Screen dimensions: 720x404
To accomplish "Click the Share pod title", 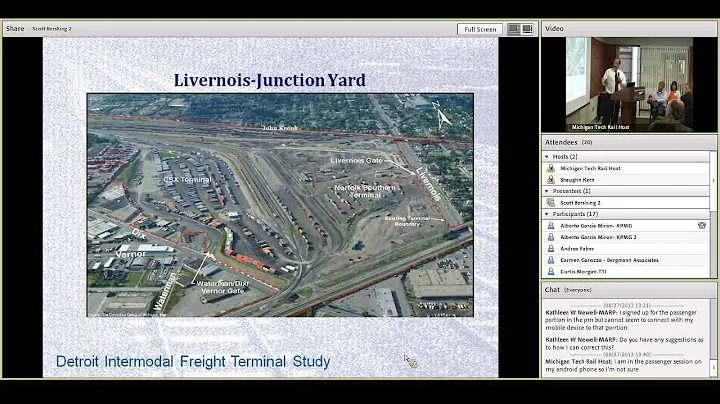I will coord(15,28).
